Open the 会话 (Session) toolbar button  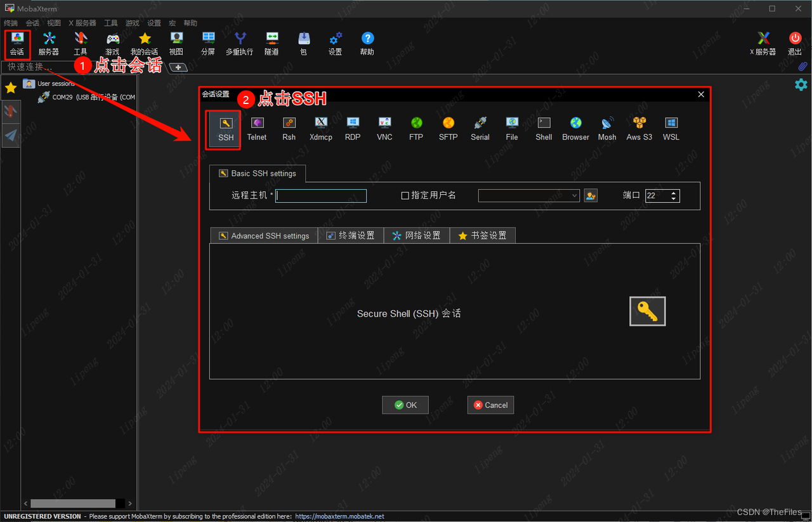17,44
